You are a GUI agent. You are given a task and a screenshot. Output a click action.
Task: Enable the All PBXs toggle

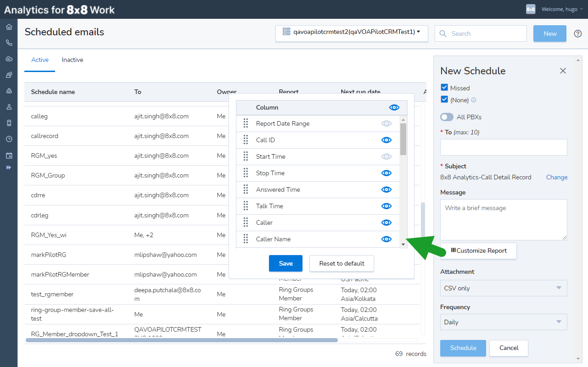(446, 117)
